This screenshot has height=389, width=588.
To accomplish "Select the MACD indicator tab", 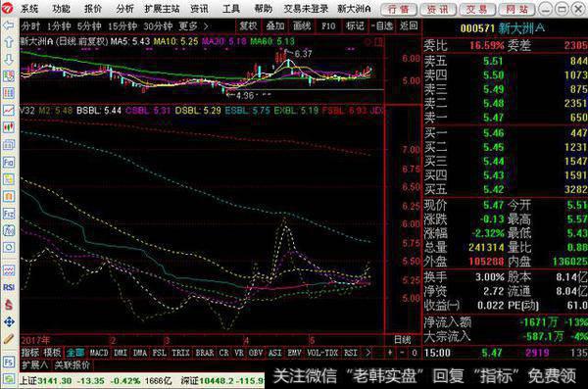I will (x=99, y=353).
